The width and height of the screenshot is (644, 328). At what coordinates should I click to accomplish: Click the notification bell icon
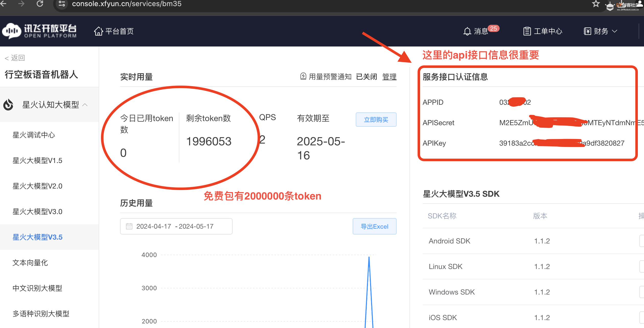467,31
